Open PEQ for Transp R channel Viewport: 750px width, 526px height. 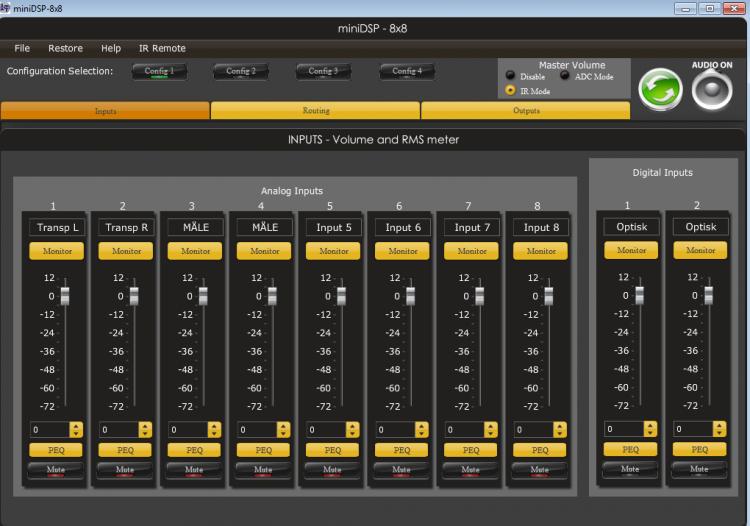(124, 450)
